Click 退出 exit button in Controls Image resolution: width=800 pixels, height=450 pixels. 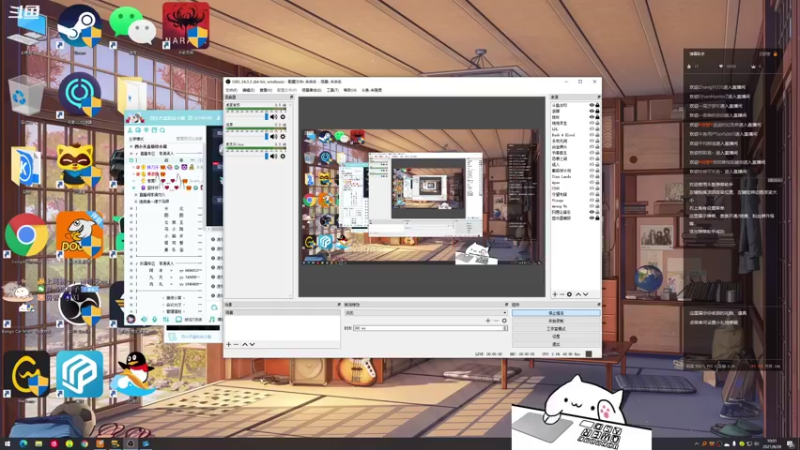tap(556, 344)
